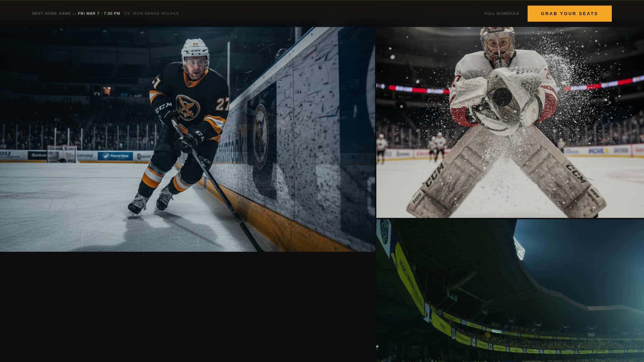Open the goalie glove save photo

tap(510, 122)
